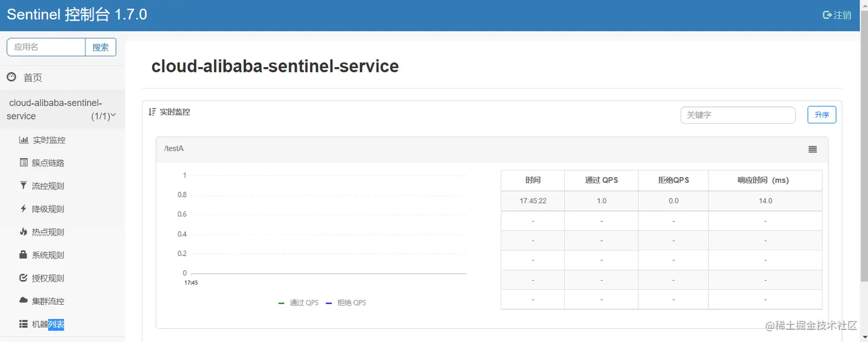Click the (1/1) machine count label
Image resolution: width=868 pixels, height=342 pixels.
100,116
